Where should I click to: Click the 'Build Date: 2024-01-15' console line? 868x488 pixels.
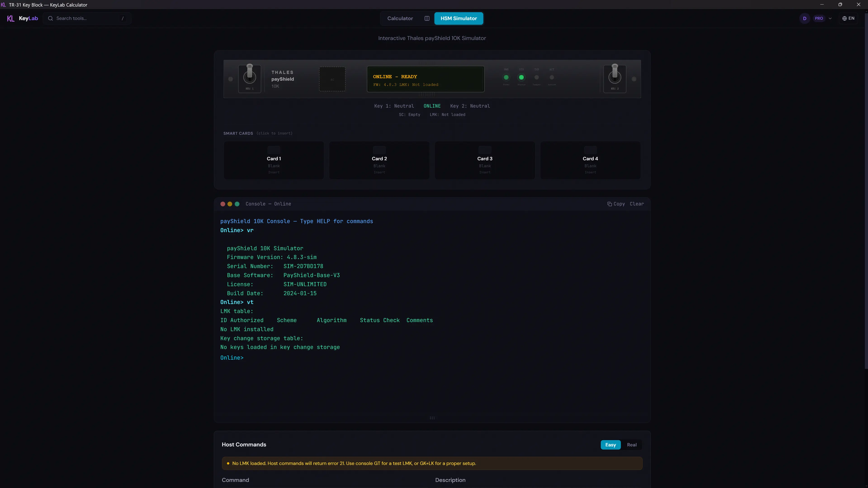pos(272,293)
